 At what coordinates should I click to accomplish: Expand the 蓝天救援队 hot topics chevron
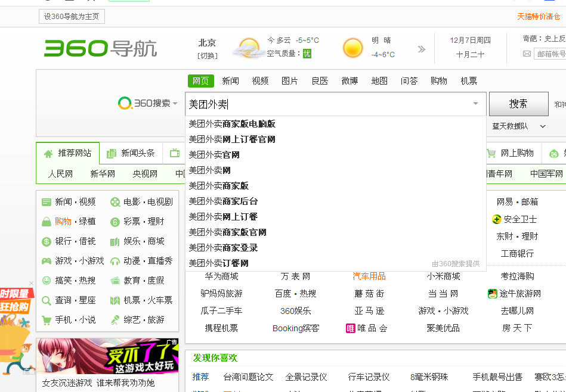point(543,126)
